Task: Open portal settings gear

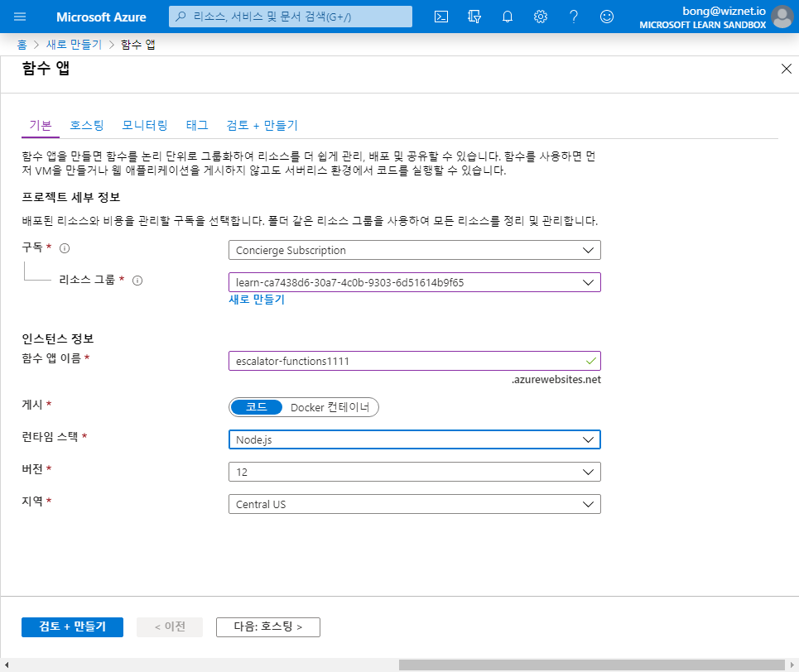Action: (x=541, y=17)
